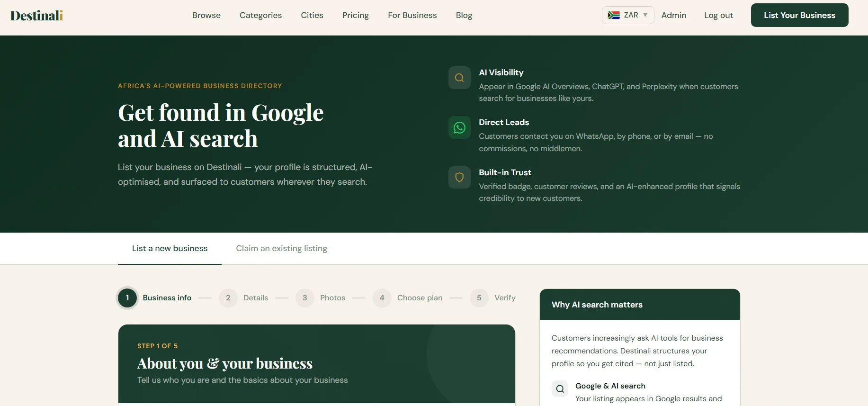Click the Built-in Trust shield icon

[x=459, y=177]
